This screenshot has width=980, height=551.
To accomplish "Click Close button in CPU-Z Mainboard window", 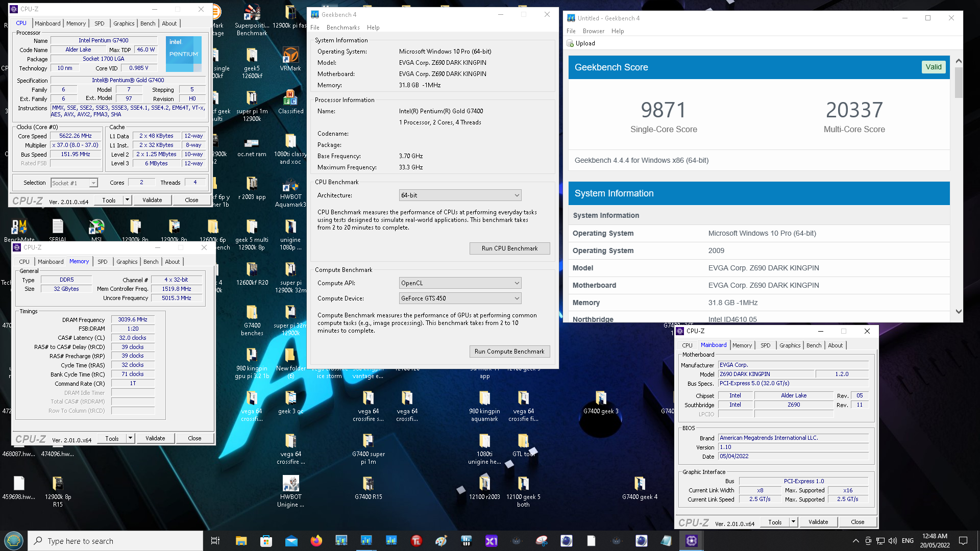I will pyautogui.click(x=857, y=522).
